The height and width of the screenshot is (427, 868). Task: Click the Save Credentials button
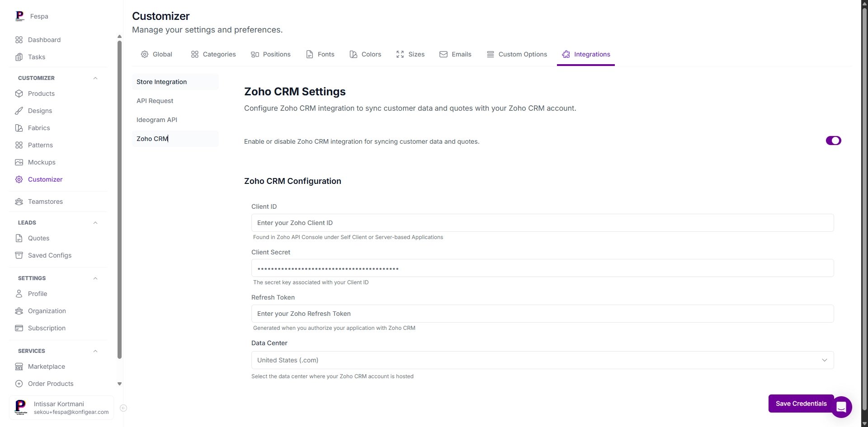(x=801, y=404)
